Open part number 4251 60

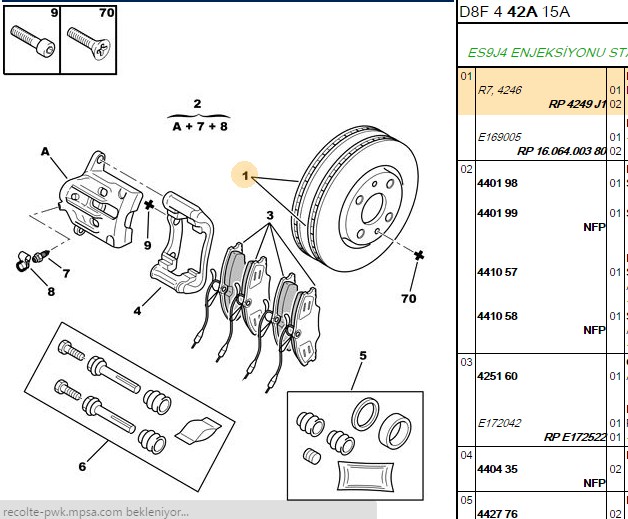coord(497,376)
